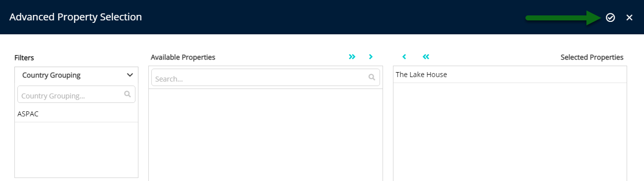The width and height of the screenshot is (644, 181).
Task: Open the Country Grouping filter dropdown
Action: [x=76, y=75]
